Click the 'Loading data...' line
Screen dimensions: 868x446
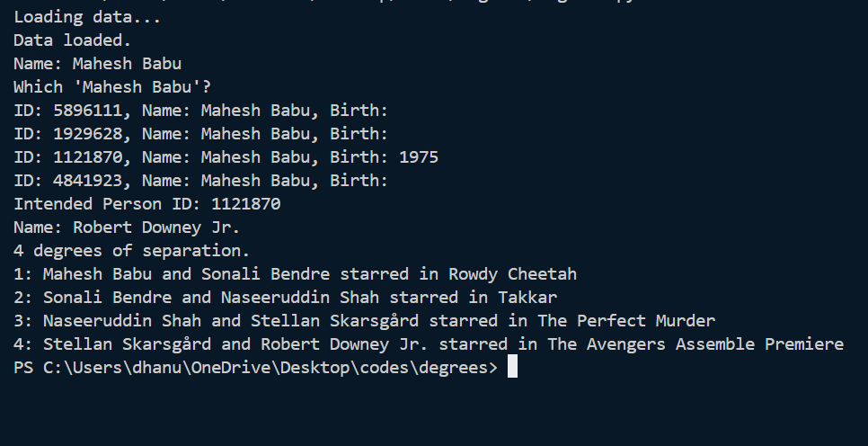pyautogui.click(x=87, y=17)
